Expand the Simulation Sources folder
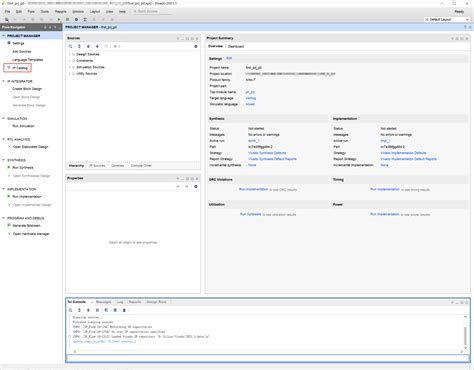 (70, 67)
